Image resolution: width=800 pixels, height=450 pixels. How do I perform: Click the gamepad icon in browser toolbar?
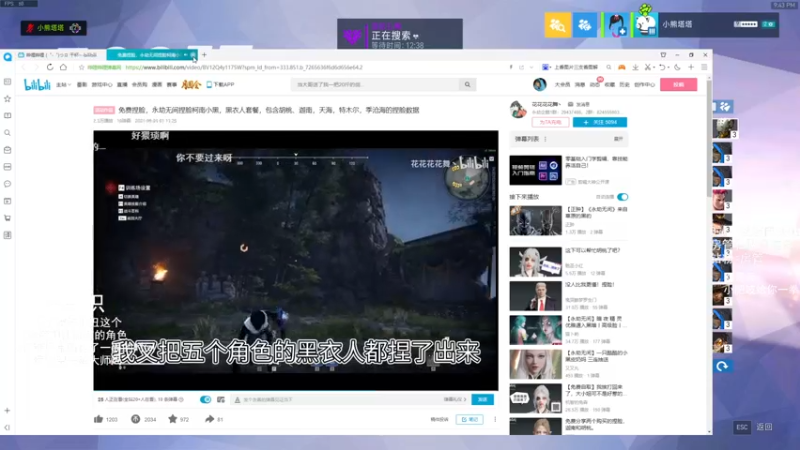(x=621, y=67)
